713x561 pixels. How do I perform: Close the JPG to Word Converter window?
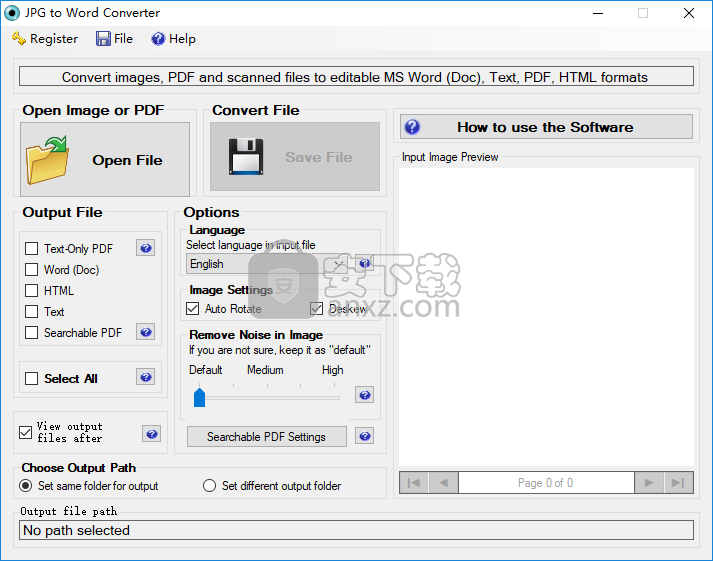click(x=689, y=13)
